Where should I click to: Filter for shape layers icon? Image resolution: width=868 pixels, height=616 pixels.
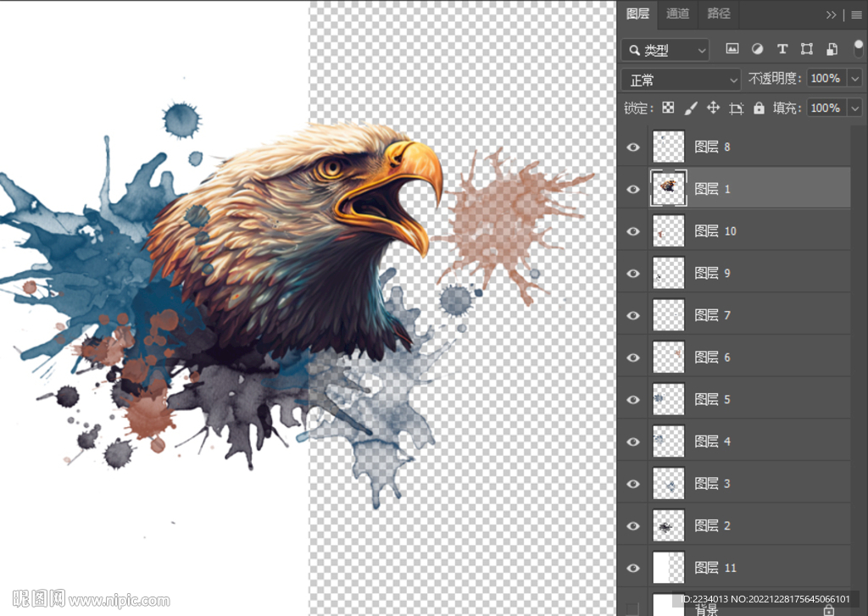point(807,49)
